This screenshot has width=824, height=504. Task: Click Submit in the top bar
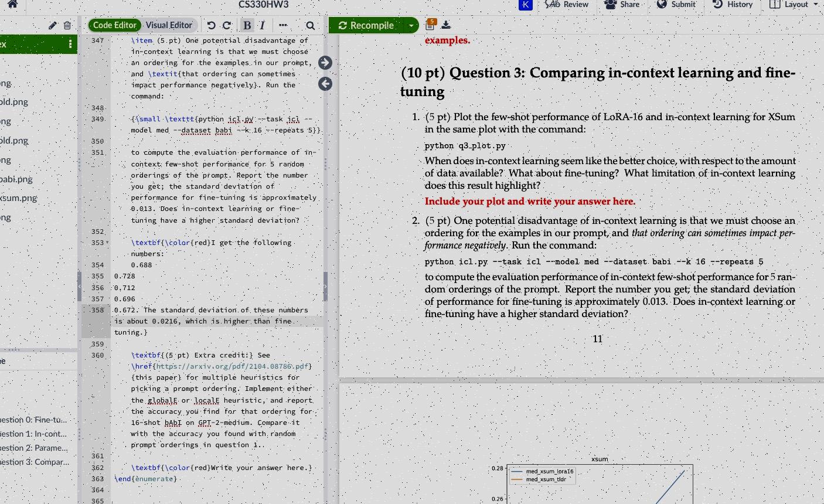pyautogui.click(x=676, y=5)
